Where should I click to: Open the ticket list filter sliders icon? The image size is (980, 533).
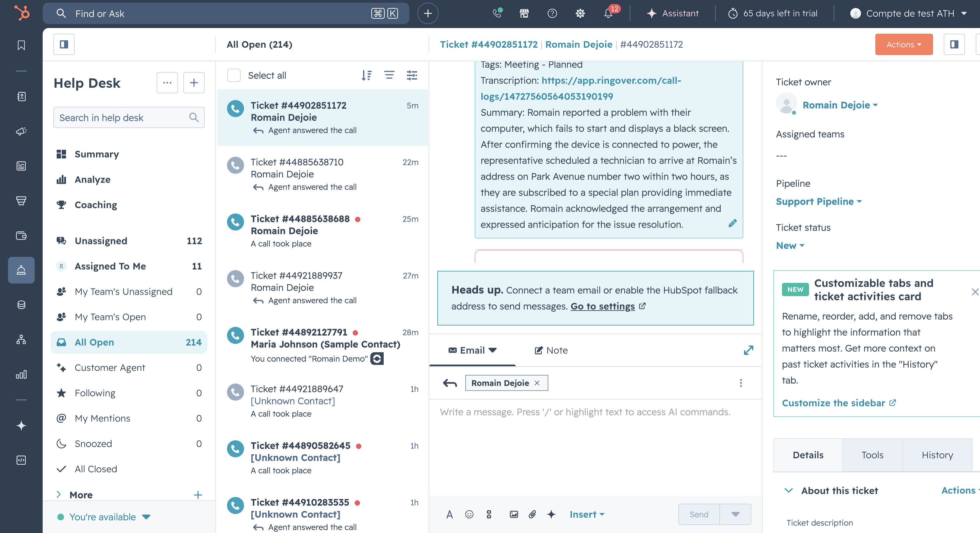pyautogui.click(x=412, y=75)
